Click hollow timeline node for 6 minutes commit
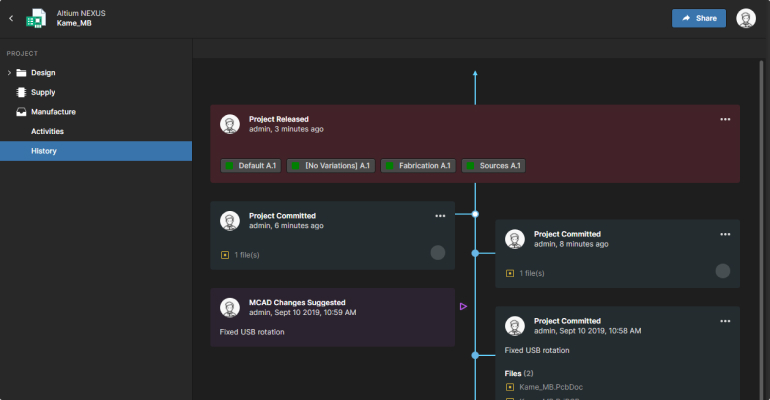The image size is (770, 400). 475,214
